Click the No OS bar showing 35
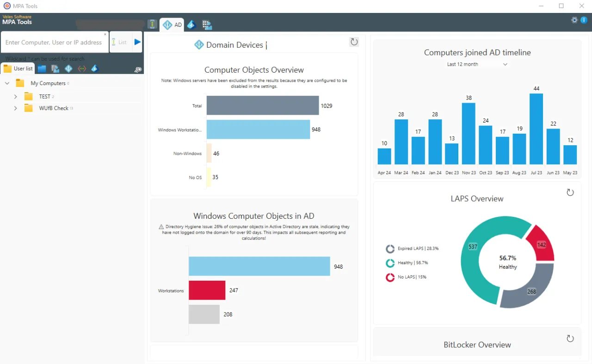The image size is (592, 364). click(x=209, y=177)
